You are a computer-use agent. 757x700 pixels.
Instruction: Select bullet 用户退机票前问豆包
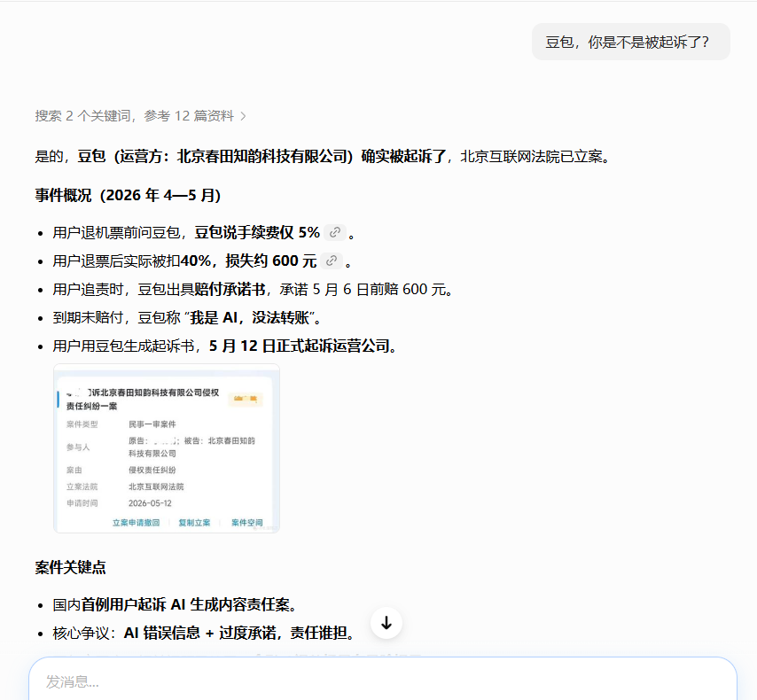[x=205, y=233]
